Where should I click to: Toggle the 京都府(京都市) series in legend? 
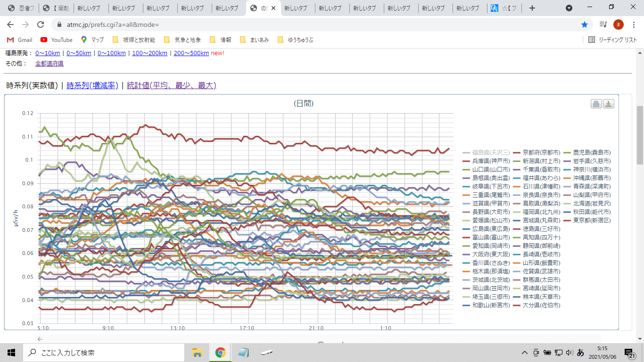click(x=537, y=152)
